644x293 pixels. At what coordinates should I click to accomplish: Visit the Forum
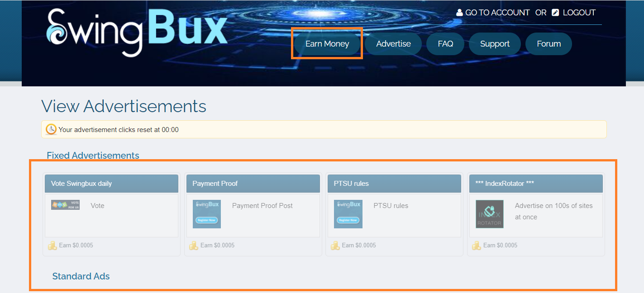coord(549,44)
